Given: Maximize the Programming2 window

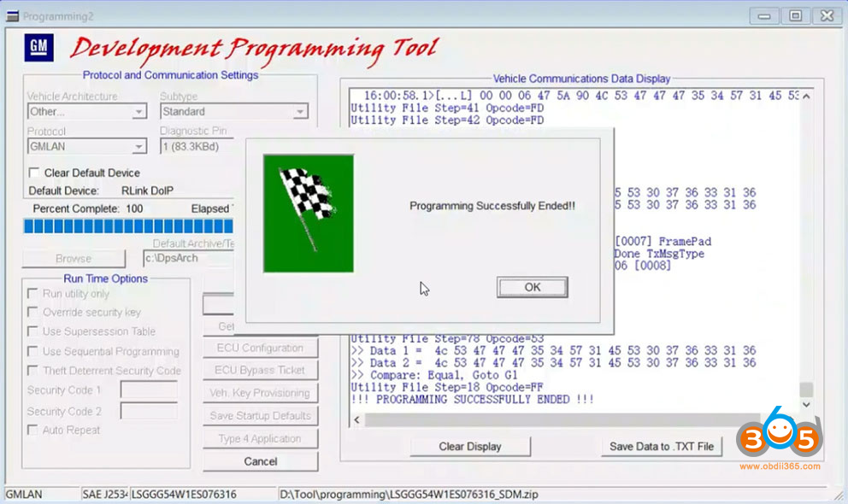Looking at the screenshot, I should pos(795,15).
